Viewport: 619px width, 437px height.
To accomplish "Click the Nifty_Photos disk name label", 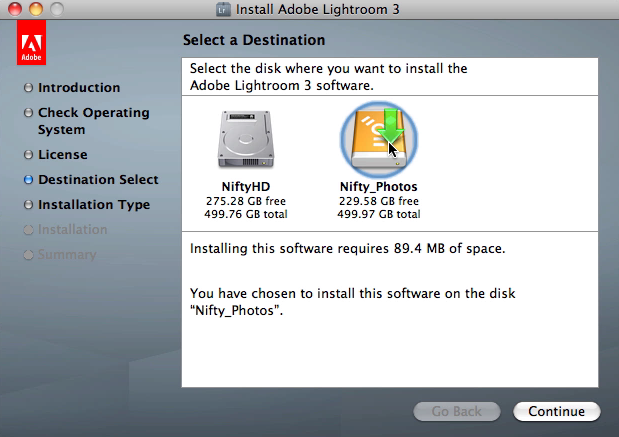I will click(x=379, y=186).
